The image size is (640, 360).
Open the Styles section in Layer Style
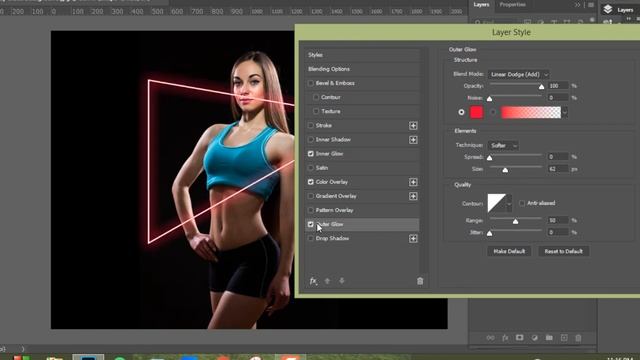coord(362,55)
